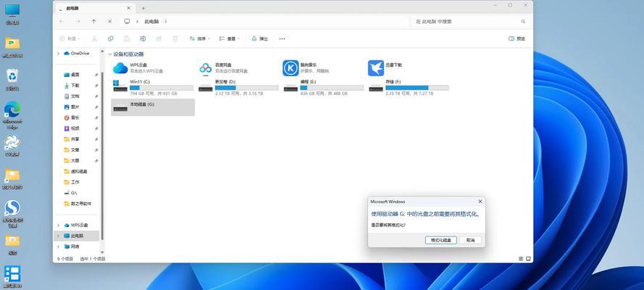The height and width of the screenshot is (290, 644).
Task: Click the sidebar scroll-up arrow
Action: (x=102, y=51)
